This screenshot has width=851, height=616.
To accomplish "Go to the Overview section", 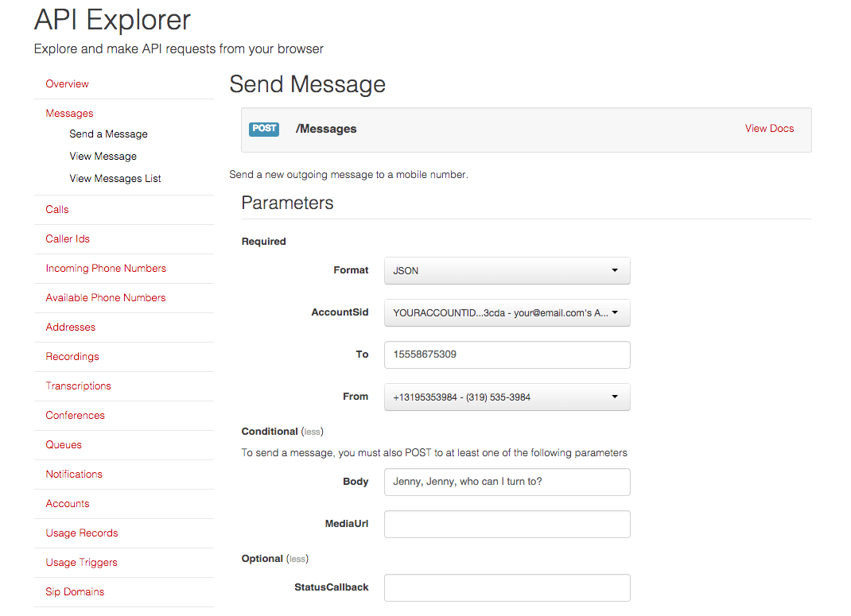I will pos(68,84).
